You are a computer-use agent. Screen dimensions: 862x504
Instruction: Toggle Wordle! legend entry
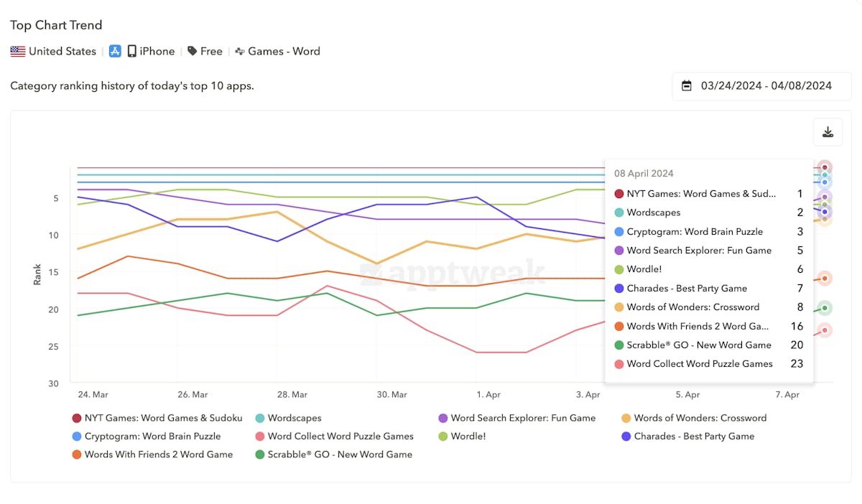pyautogui.click(x=462, y=437)
